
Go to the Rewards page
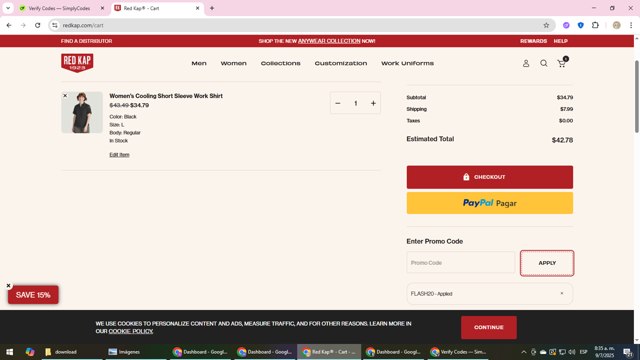point(533,41)
